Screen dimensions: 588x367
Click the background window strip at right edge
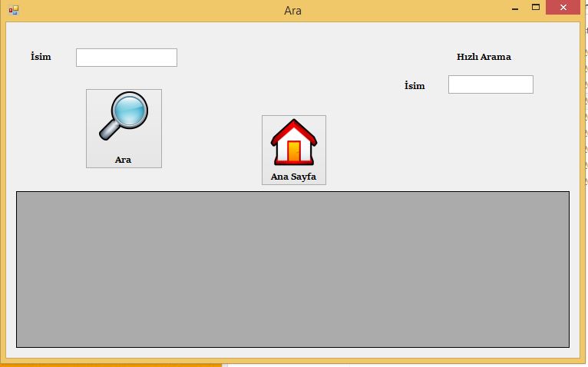[x=584, y=154]
